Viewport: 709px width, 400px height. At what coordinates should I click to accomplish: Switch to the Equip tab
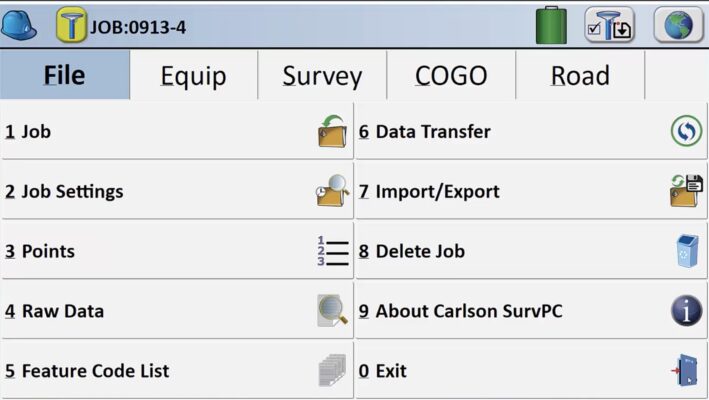[194, 75]
